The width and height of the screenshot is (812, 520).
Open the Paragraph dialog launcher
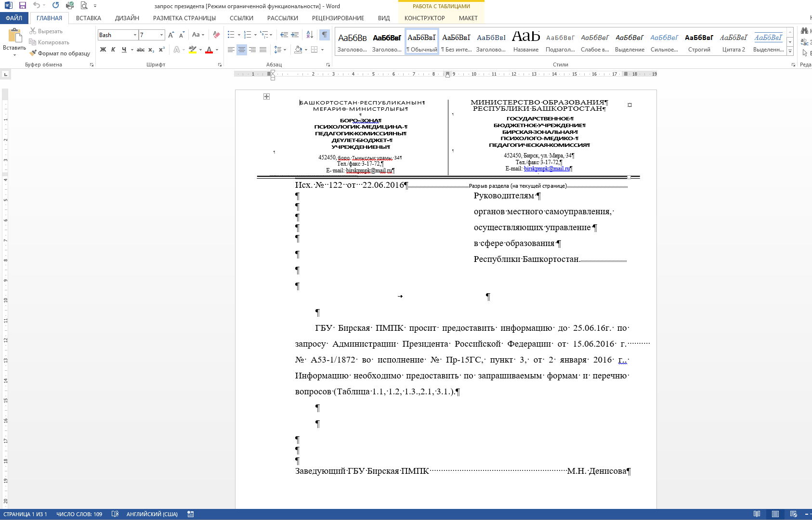(328, 65)
